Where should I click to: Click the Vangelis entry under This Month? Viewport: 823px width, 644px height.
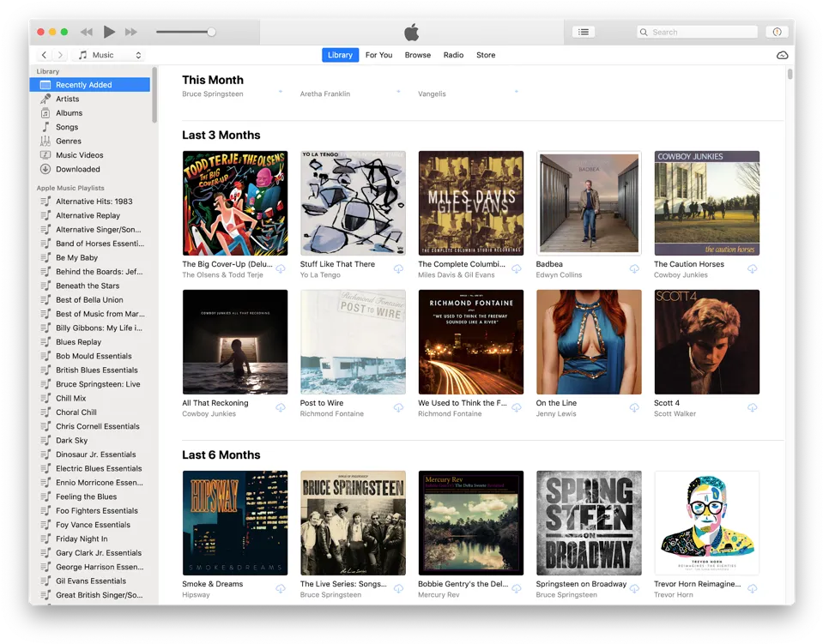tap(432, 93)
